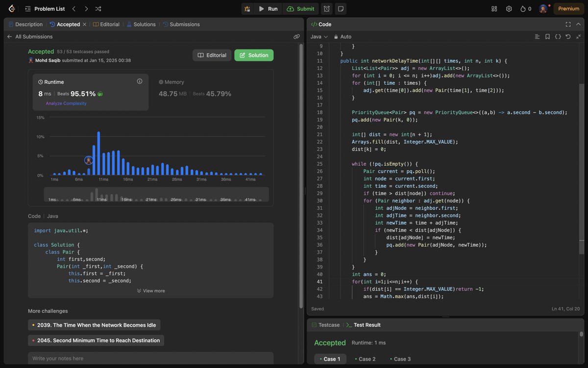Screen dimensions: 588x368
Task: Click the tallest bar in the runtime chart
Action: click(x=98, y=153)
